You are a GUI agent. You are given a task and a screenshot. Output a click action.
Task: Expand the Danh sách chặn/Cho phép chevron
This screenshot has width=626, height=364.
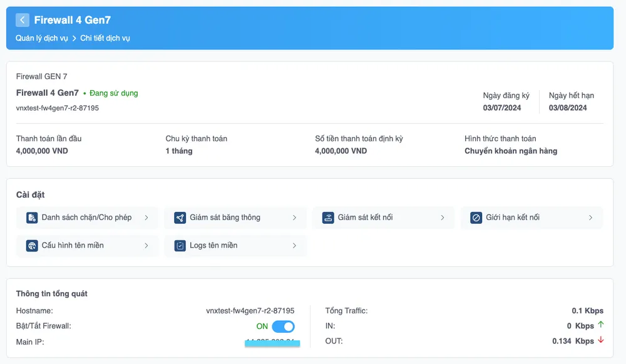coord(146,218)
